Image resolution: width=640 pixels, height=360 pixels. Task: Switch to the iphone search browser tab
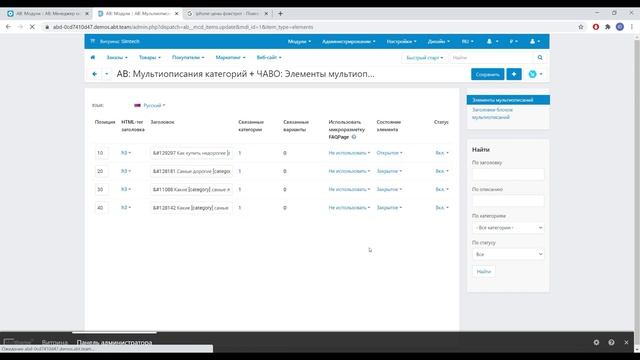tap(227, 13)
